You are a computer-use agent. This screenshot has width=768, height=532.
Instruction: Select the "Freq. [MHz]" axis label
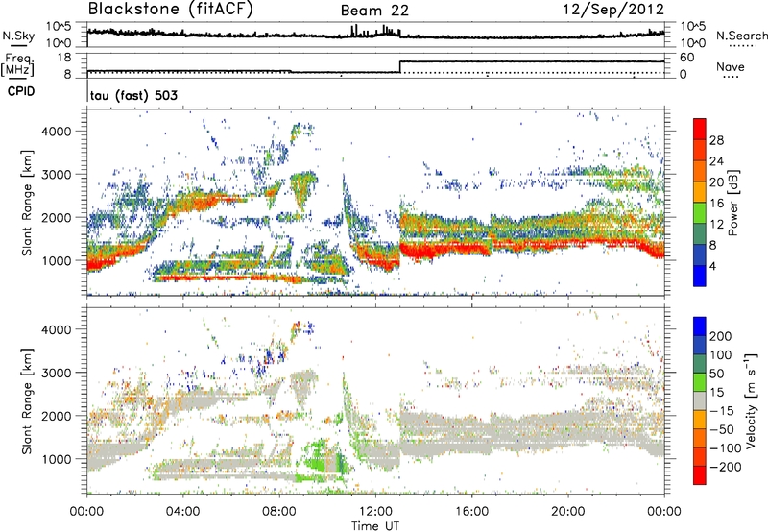(x=17, y=65)
